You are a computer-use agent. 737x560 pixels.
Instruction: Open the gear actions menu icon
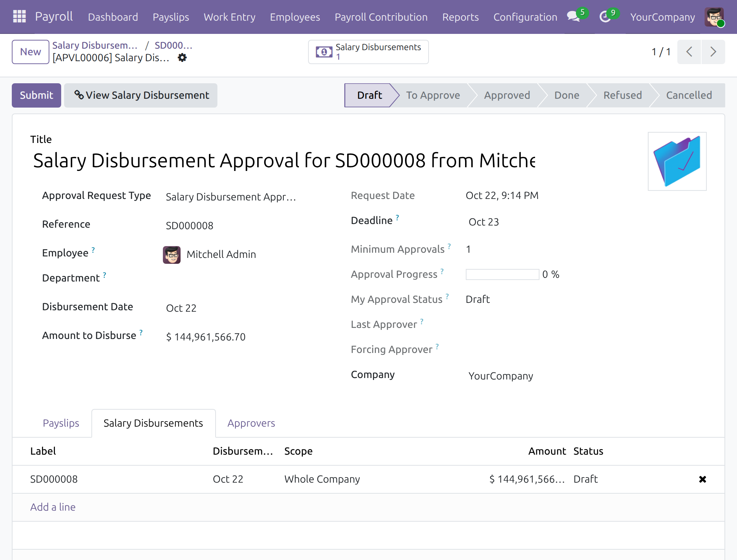182,58
